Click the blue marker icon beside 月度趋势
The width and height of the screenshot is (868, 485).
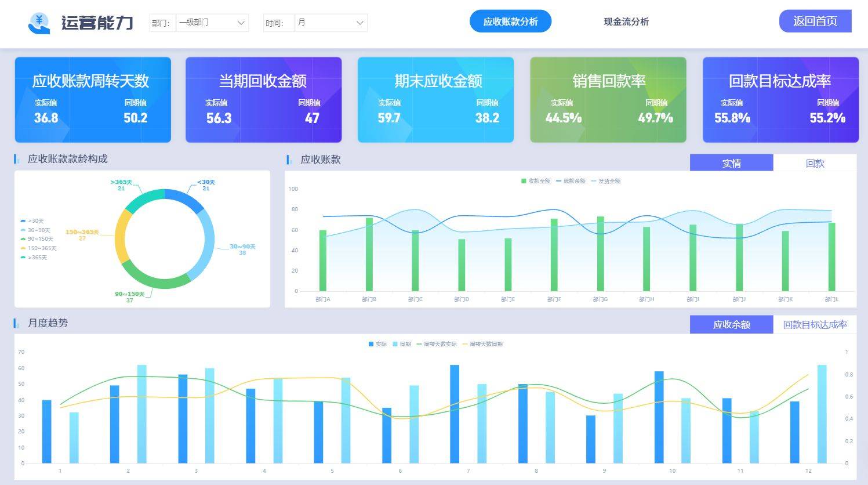pos(16,323)
